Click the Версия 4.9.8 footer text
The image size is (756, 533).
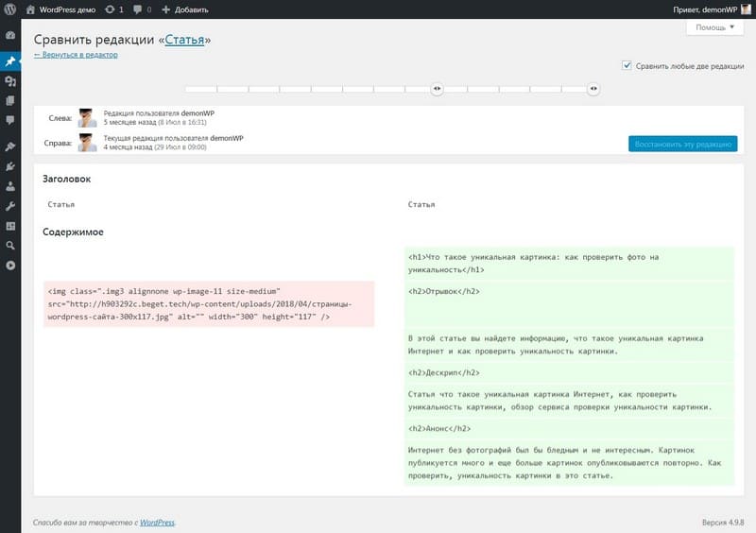(723, 523)
